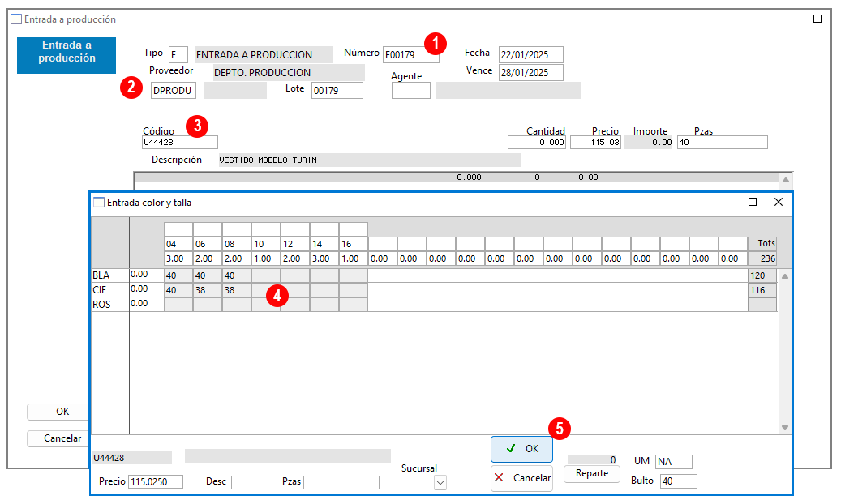Image resolution: width=841 pixels, height=504 pixels.
Task: Click the size 14 column header
Action: click(324, 244)
